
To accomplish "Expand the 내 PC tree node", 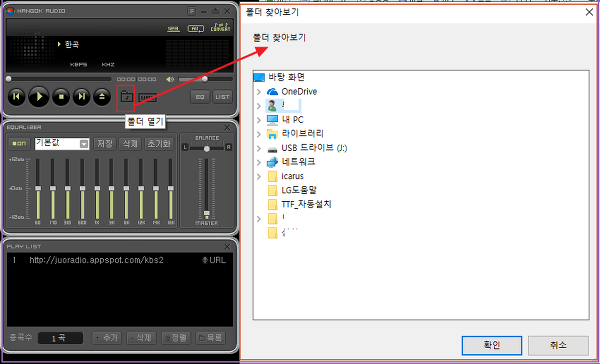I will click(259, 120).
